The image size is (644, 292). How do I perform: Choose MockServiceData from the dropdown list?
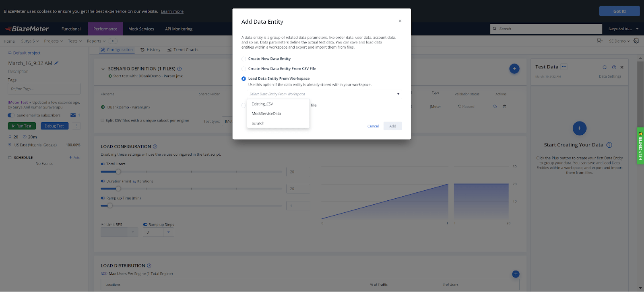coord(266,114)
